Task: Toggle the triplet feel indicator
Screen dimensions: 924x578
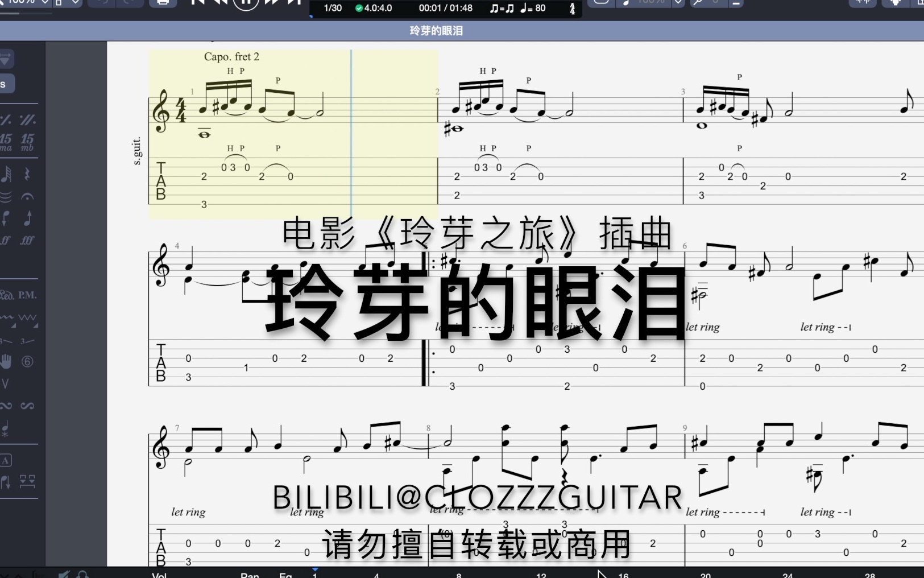Action: (x=502, y=8)
